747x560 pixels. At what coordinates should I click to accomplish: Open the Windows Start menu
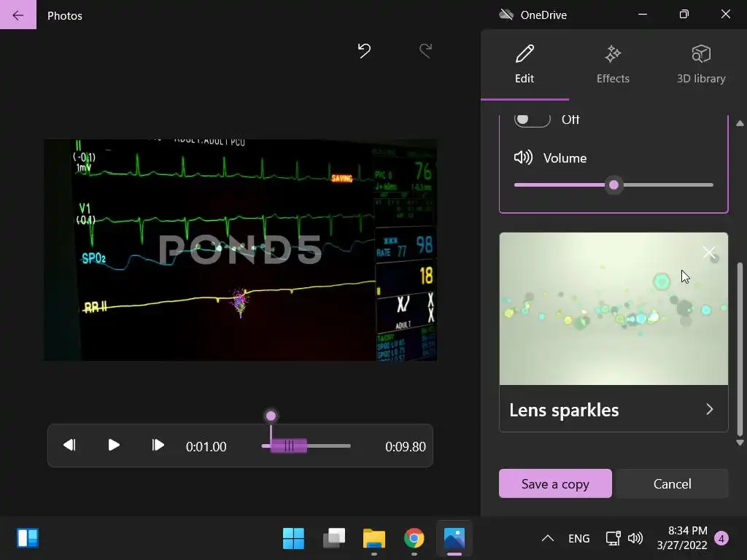293,539
